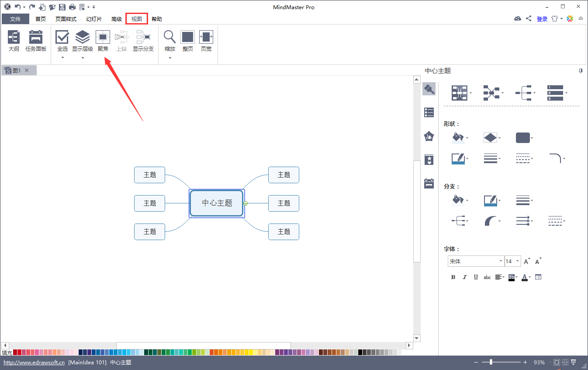Switch to the 首页 ribbon tab

[x=41, y=19]
